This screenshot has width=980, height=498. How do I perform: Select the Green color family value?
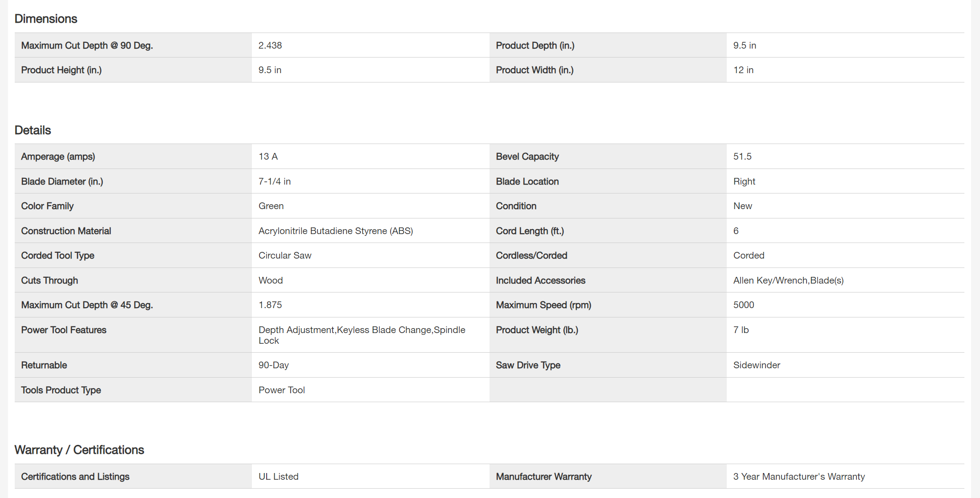[x=271, y=206]
